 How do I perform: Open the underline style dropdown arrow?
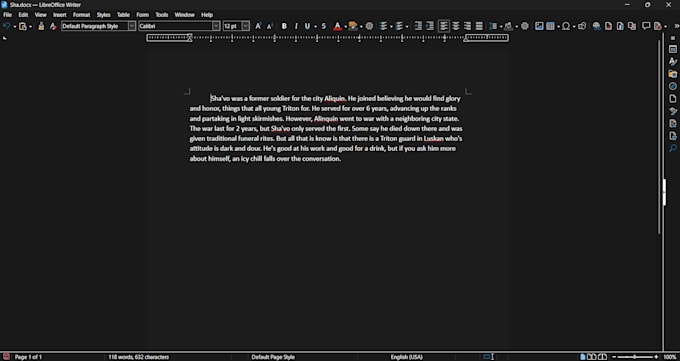[x=315, y=26]
